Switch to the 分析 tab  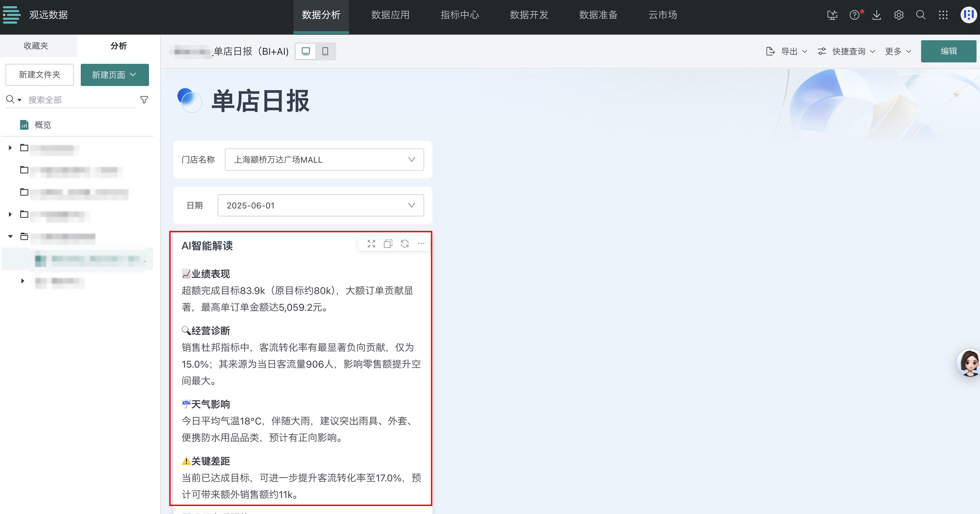(119, 46)
